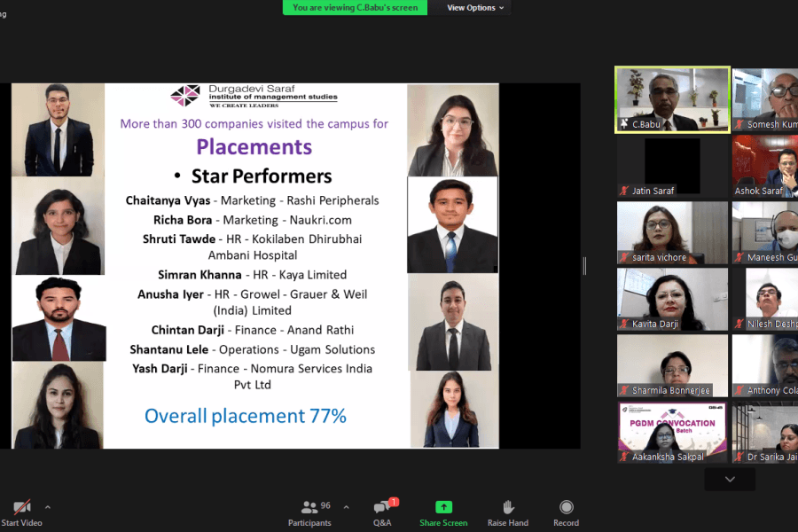Click muted mic icon on Jatin Saraf's tile
This screenshot has height=532, width=798.
[x=624, y=191]
